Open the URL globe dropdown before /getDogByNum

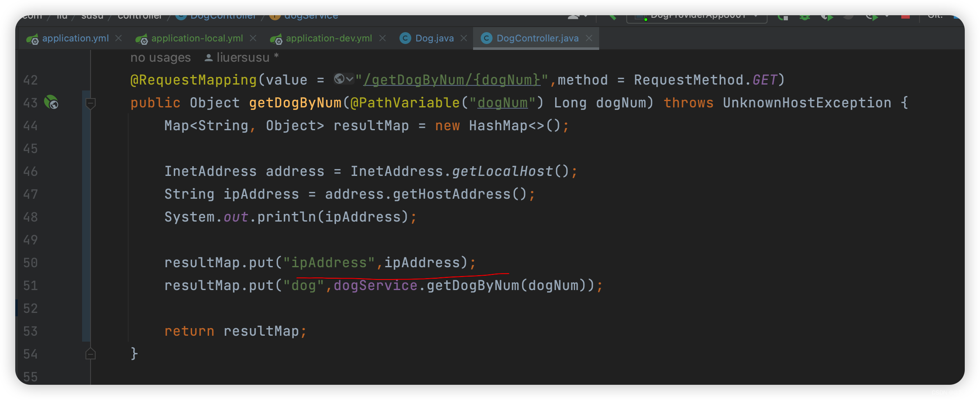point(344,79)
